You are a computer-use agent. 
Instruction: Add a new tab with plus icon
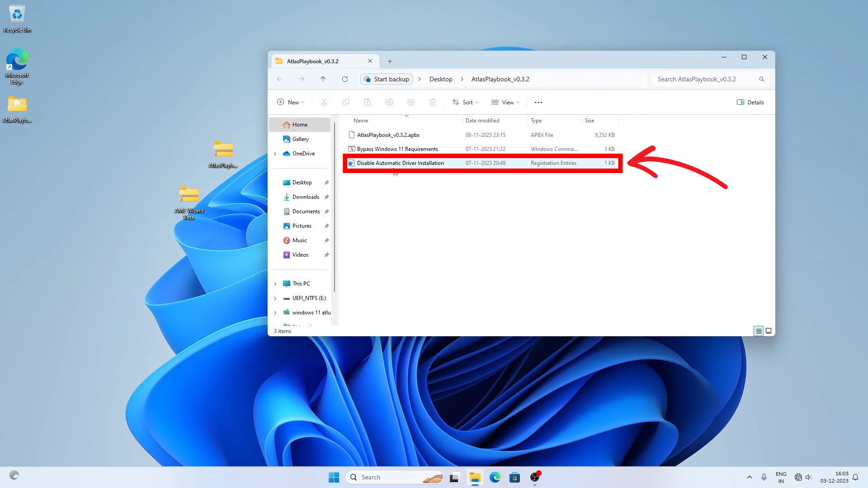[390, 61]
